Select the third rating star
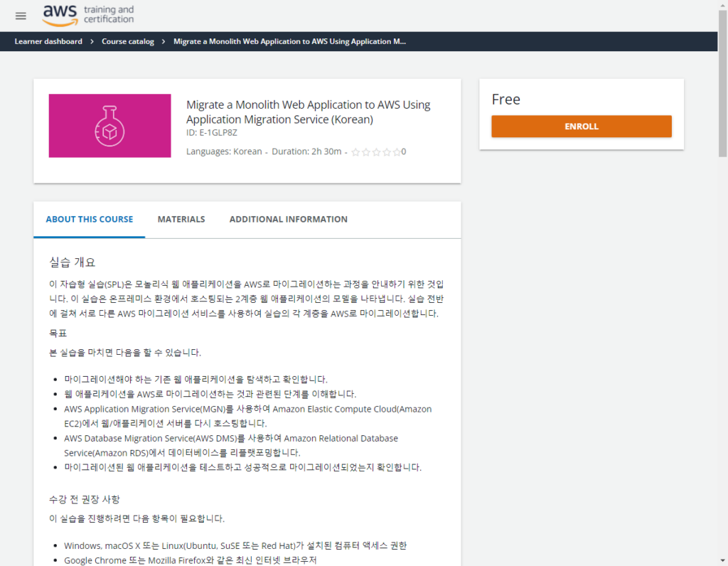This screenshot has width=728, height=566. click(376, 152)
